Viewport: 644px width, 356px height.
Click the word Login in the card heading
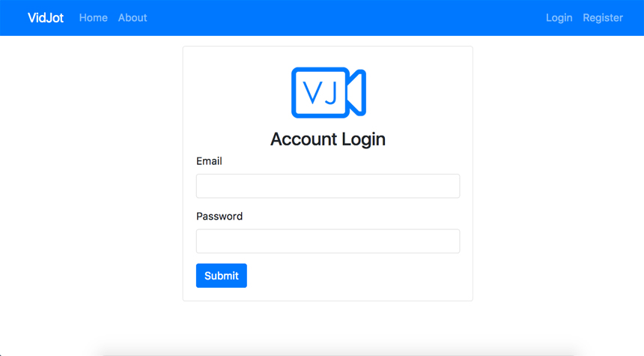coord(363,139)
